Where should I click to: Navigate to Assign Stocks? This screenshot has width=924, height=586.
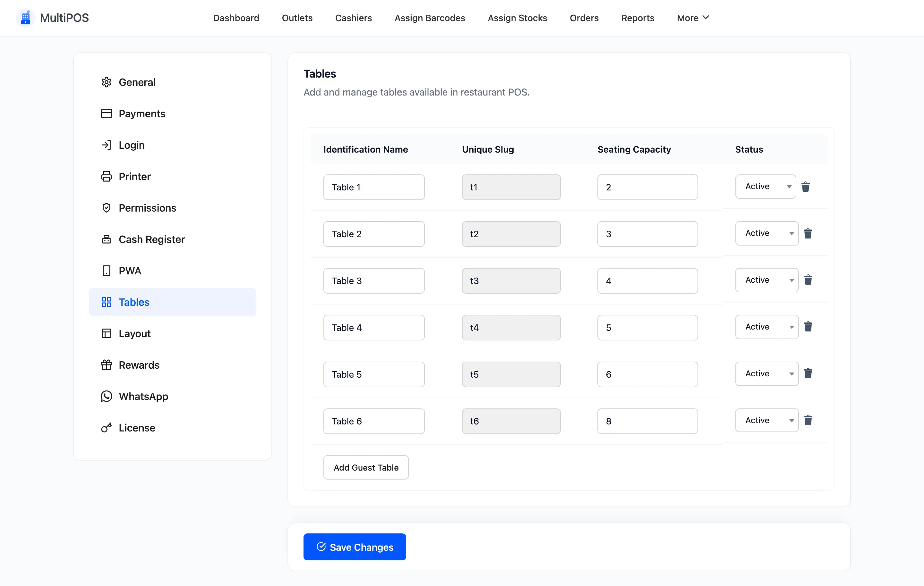click(x=517, y=18)
